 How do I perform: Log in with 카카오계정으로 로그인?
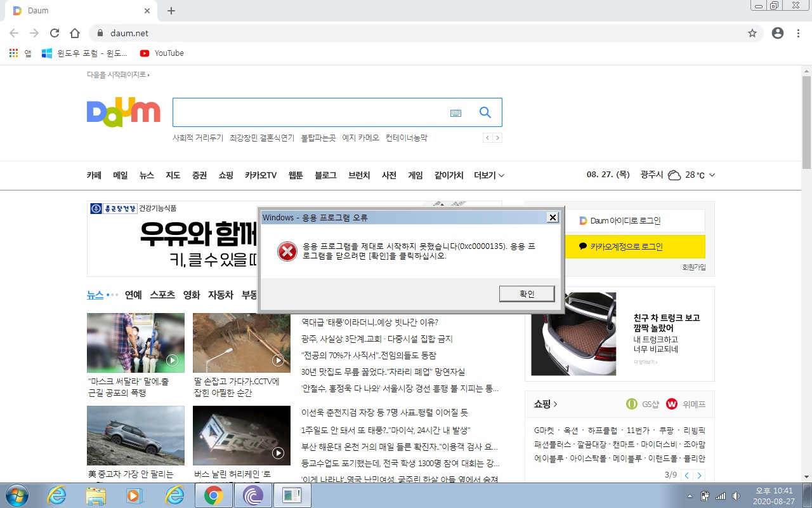634,246
